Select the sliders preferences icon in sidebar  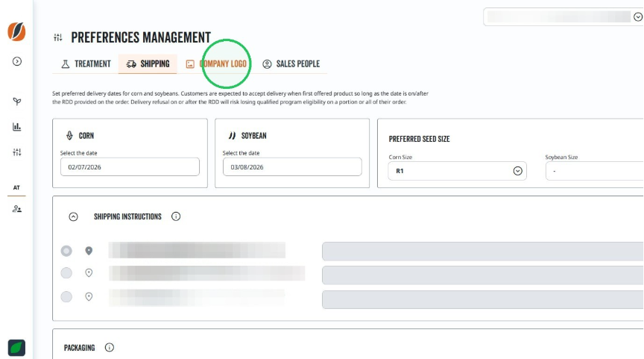click(17, 152)
